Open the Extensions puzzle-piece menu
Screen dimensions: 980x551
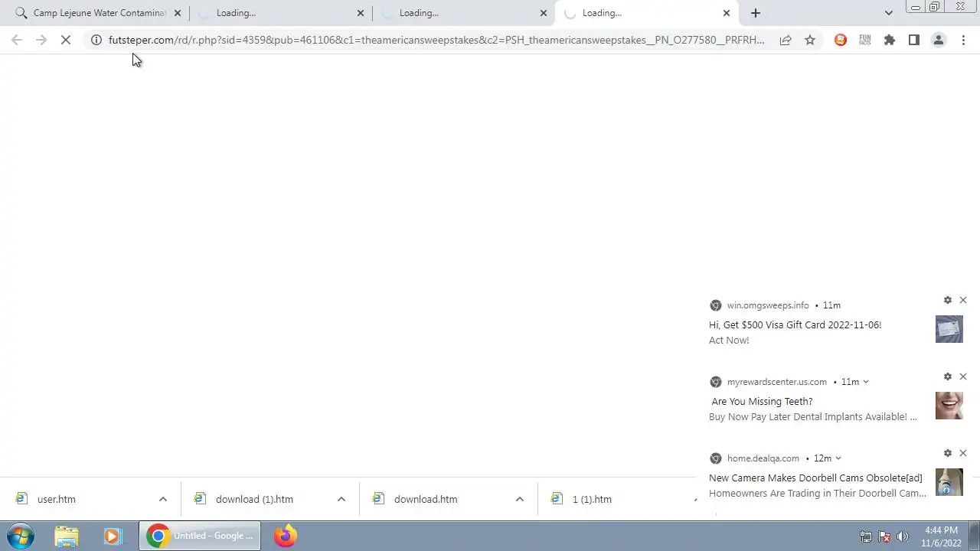click(x=890, y=40)
